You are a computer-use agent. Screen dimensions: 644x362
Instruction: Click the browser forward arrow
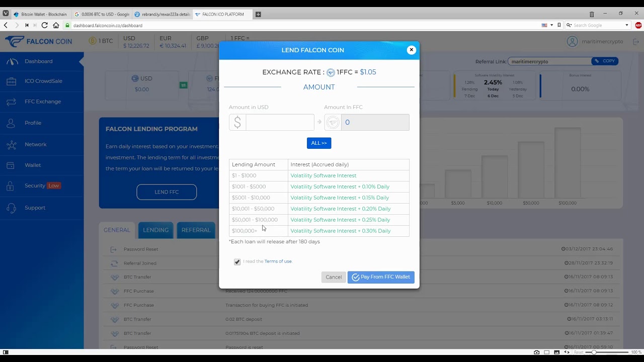click(x=17, y=25)
